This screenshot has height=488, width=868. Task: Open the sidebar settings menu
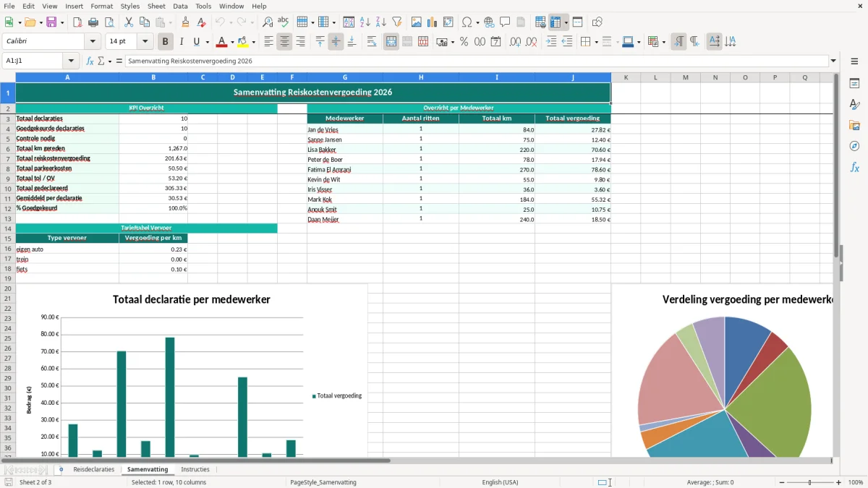click(x=854, y=61)
